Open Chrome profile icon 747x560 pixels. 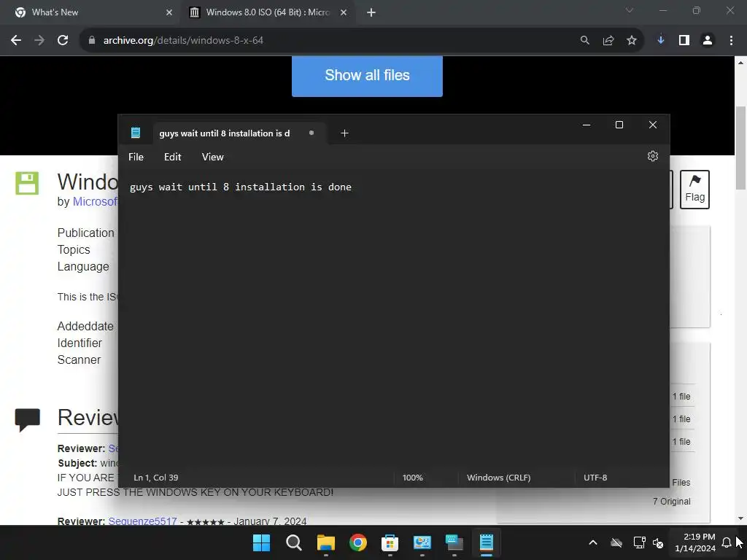coord(708,41)
